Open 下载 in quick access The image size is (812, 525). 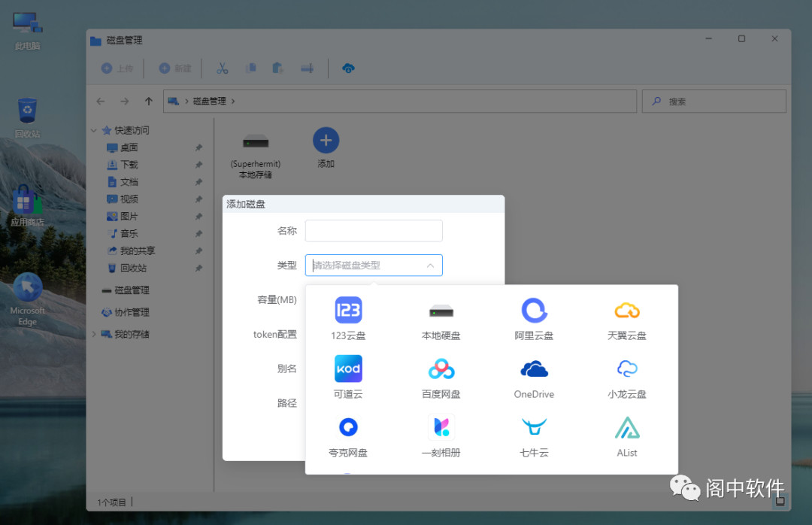coord(123,165)
